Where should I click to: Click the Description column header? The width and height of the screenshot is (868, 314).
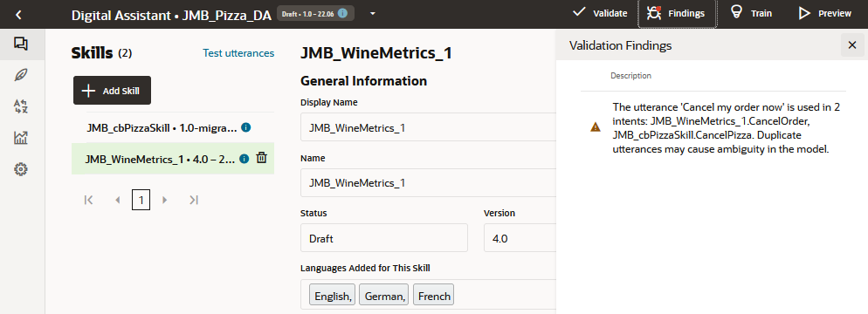630,75
